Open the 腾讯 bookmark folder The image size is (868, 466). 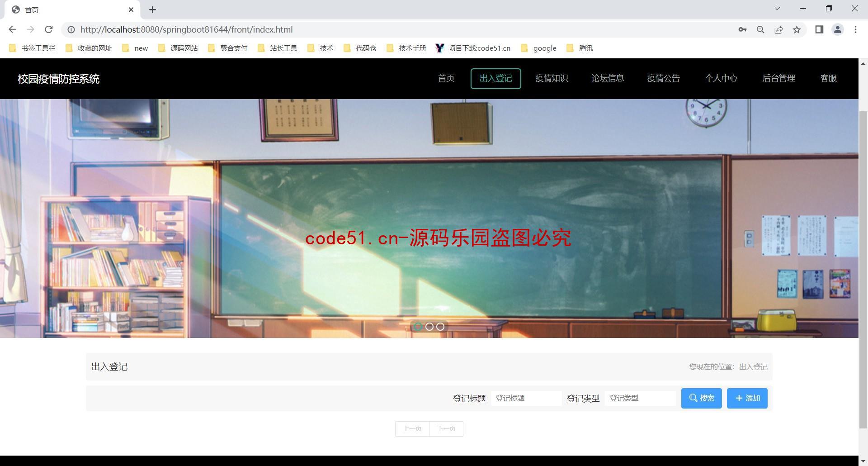[580, 48]
